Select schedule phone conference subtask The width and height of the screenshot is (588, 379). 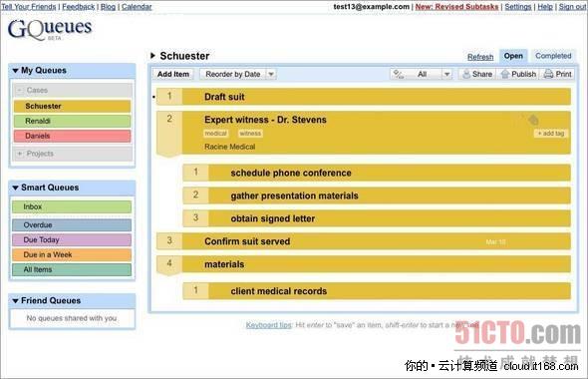(390, 173)
